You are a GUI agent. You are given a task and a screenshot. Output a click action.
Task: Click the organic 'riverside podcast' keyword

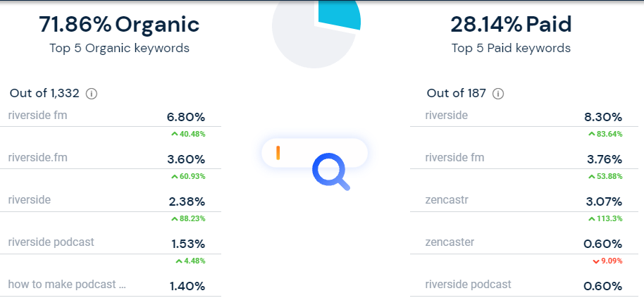point(51,242)
